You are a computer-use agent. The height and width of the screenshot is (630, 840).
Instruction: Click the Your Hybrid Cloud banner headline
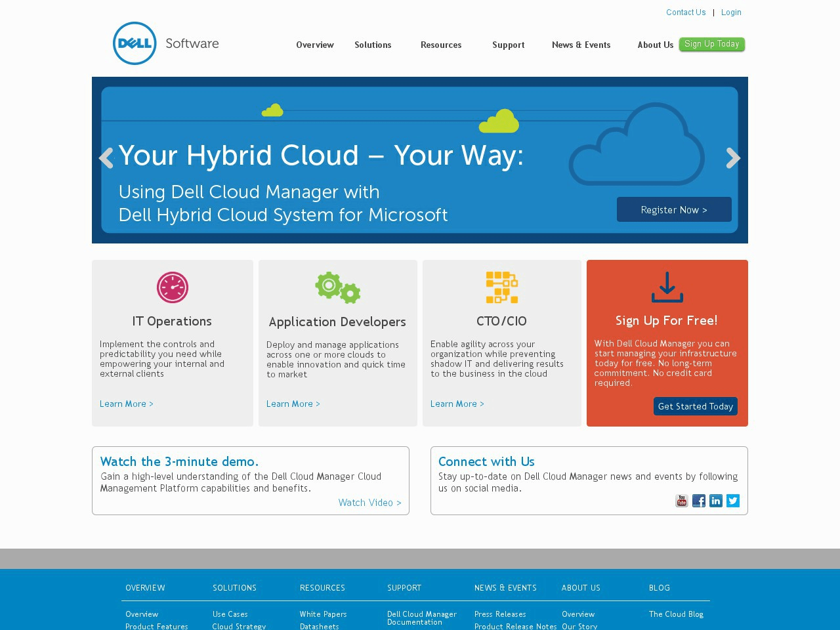pos(321,156)
